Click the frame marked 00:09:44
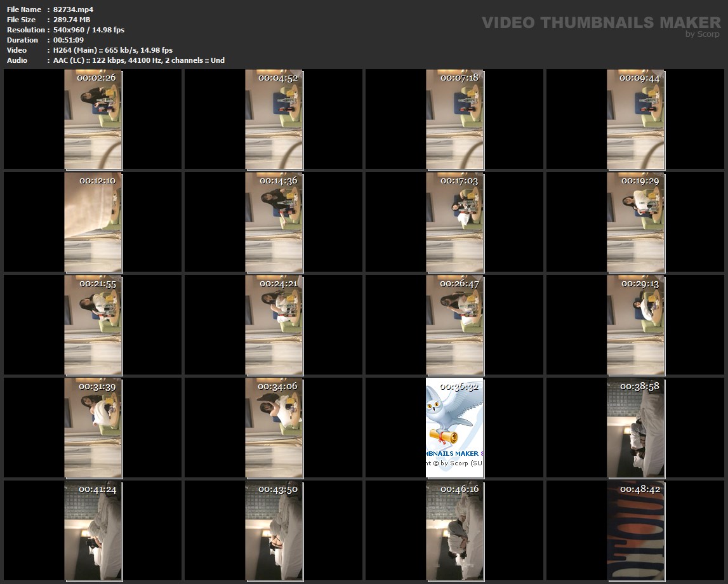The image size is (728, 584). coord(635,119)
